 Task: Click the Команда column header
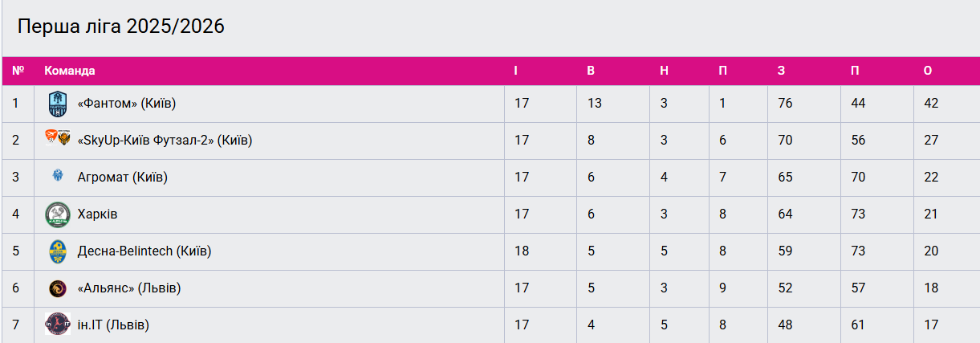(70, 71)
